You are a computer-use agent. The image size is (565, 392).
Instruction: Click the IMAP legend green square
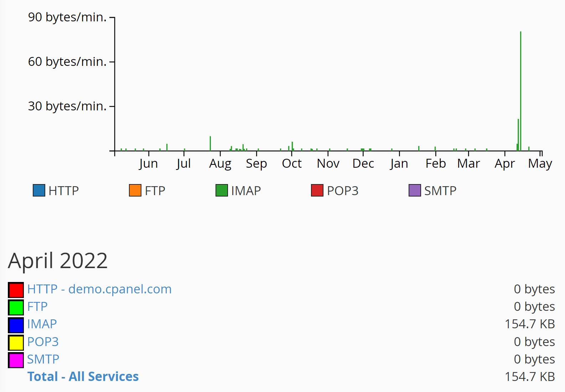tap(222, 190)
